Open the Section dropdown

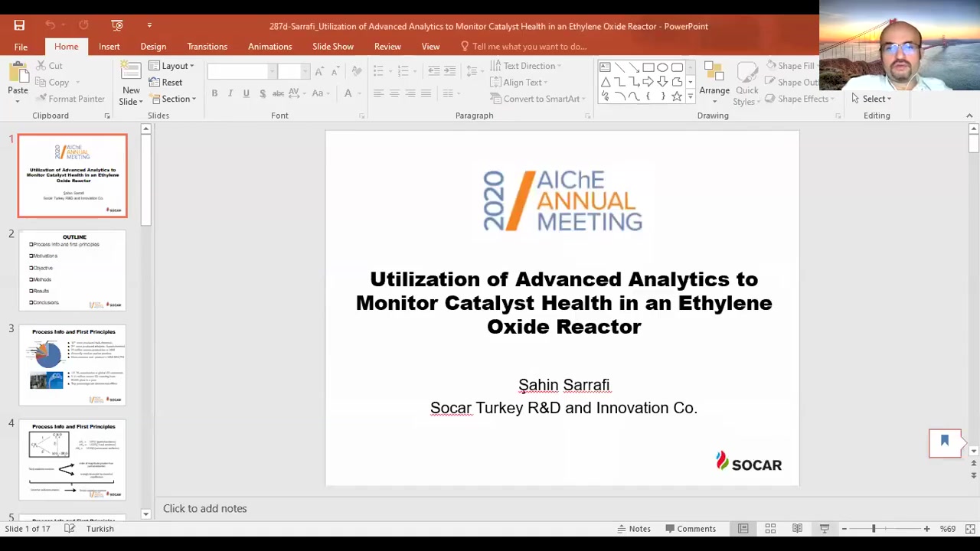173,99
